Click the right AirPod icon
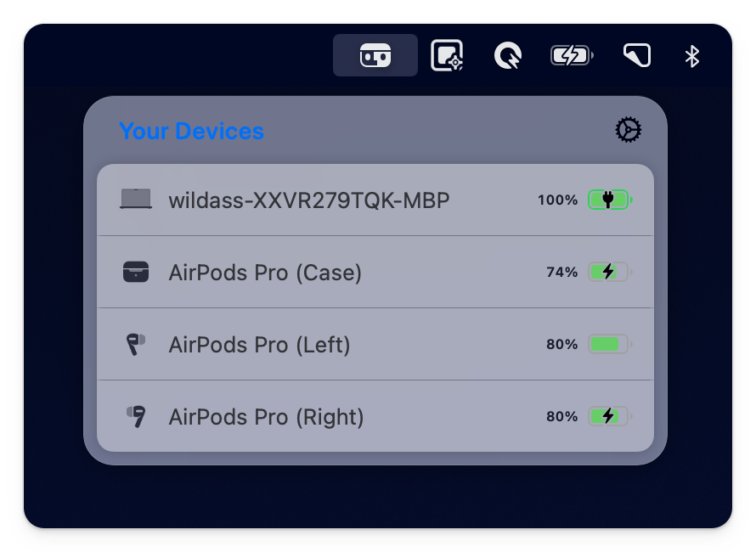756x552 pixels. [x=136, y=416]
